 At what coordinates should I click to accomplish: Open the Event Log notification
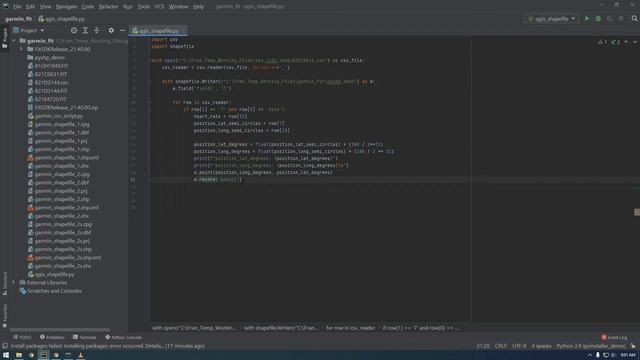pos(614,338)
